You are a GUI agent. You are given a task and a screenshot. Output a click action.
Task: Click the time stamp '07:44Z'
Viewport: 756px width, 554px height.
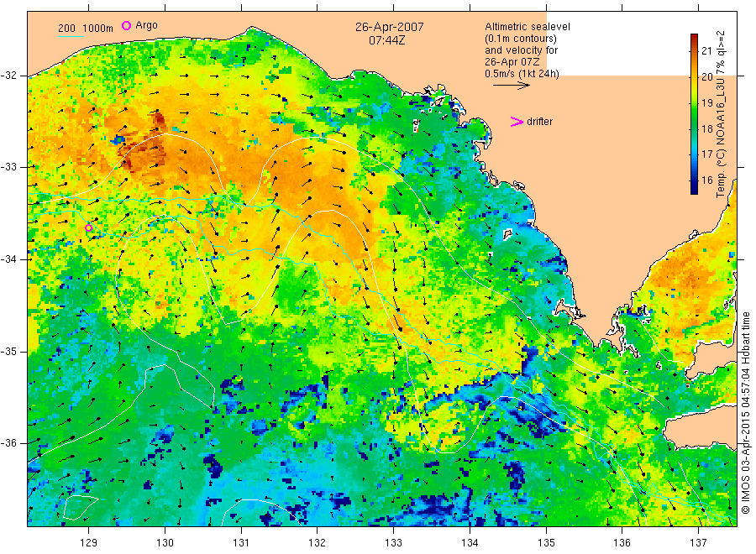(386, 40)
